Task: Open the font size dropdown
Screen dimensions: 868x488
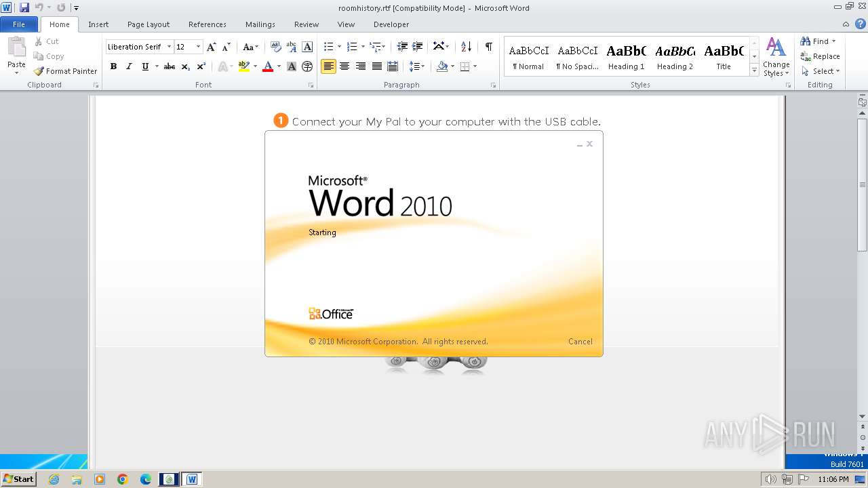Action: pos(198,47)
